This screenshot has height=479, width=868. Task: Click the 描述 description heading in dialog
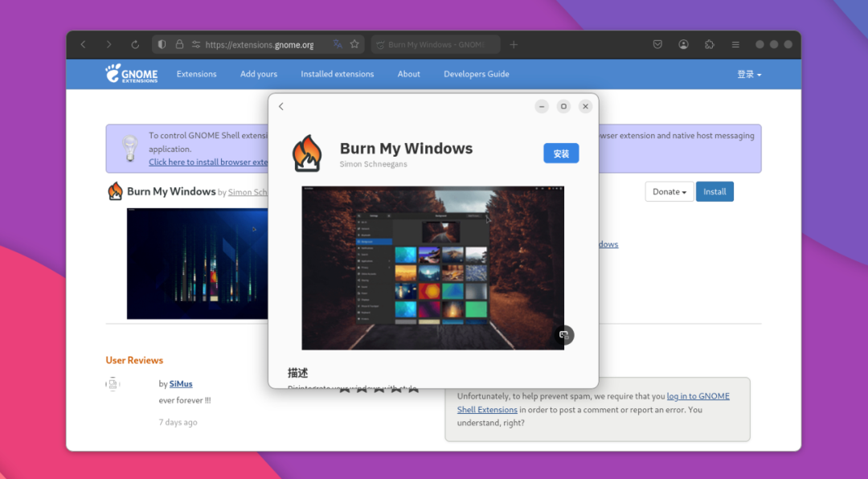298,373
